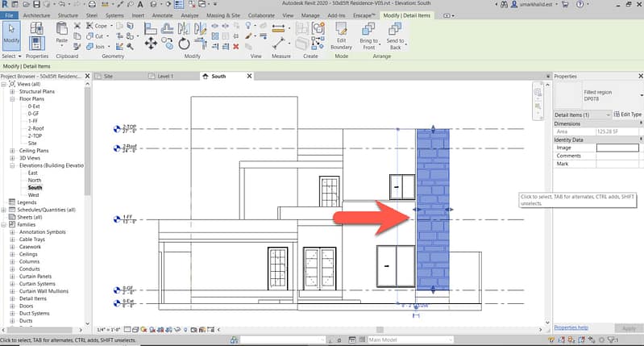
Task: Click the Edit Type button
Action: (629, 115)
